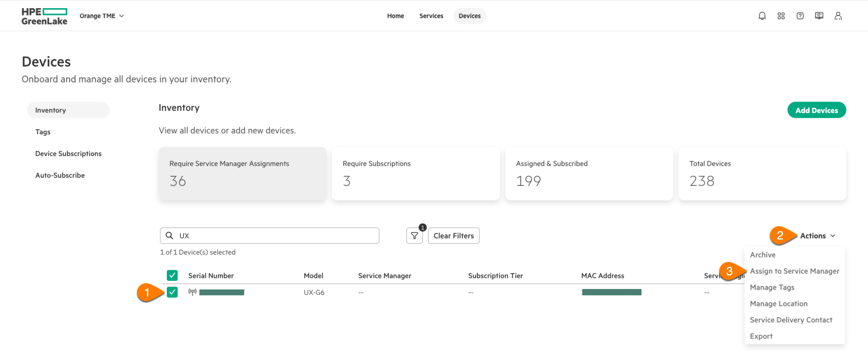Choose Manage Tags menu option

coord(772,287)
